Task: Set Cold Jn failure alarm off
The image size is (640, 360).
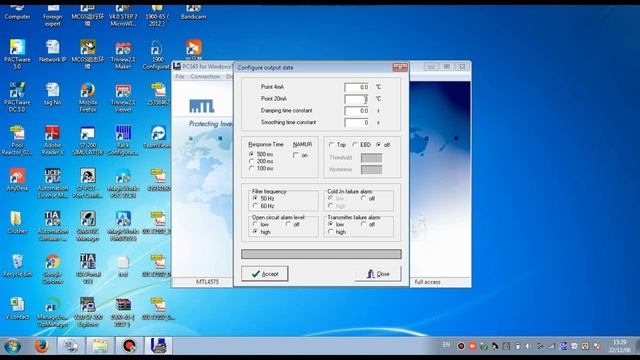Action: click(363, 198)
